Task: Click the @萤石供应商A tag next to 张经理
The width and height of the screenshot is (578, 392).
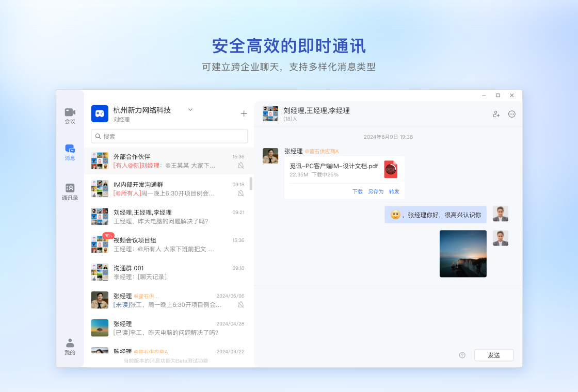Action: (x=322, y=152)
